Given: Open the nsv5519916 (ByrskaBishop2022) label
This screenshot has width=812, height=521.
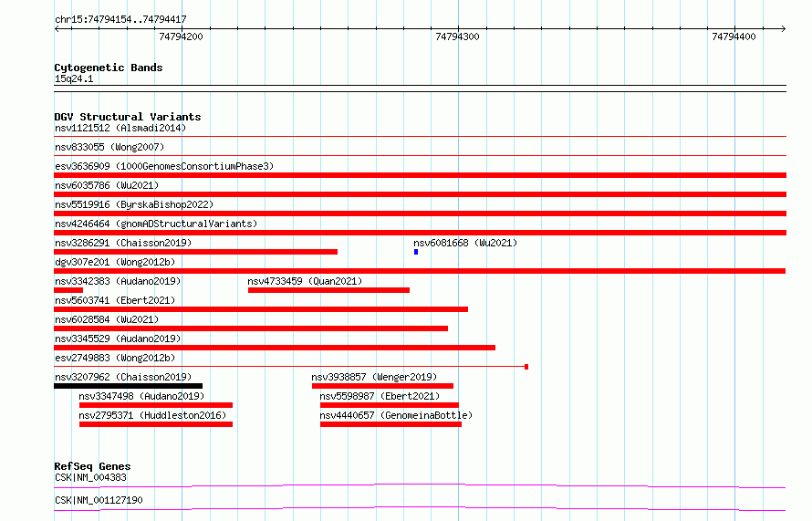Looking at the screenshot, I should click(x=134, y=204).
